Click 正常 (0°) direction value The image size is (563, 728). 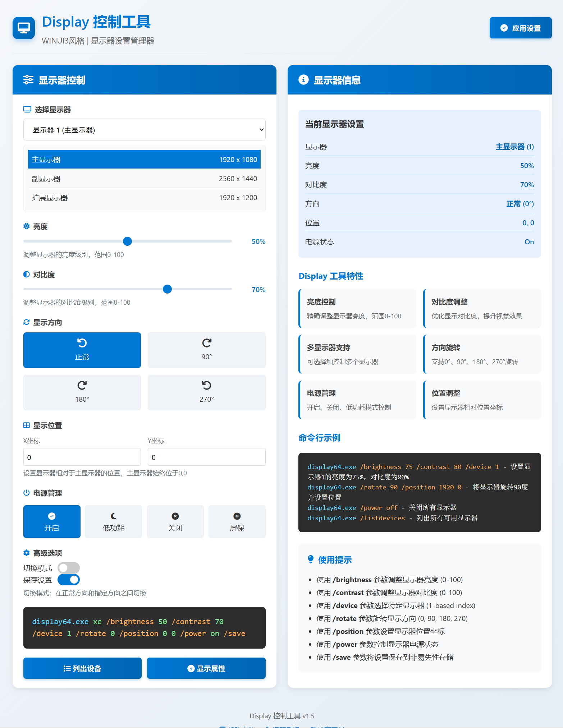pos(520,204)
